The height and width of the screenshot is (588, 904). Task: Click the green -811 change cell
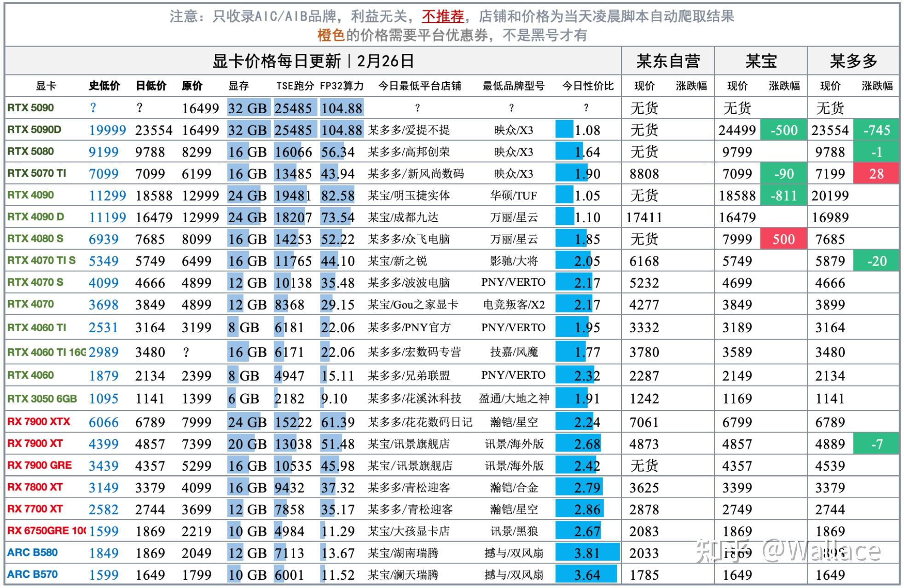783,196
